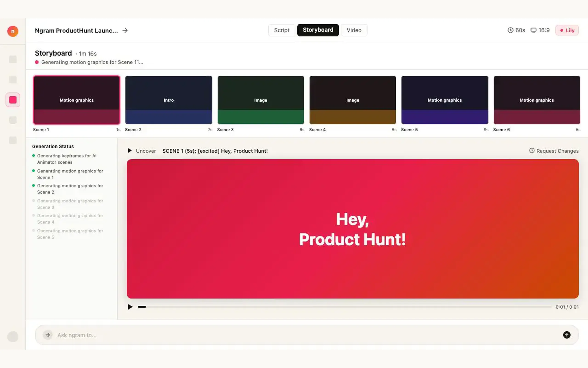
Task: Switch to the Script tab
Action: (282, 30)
